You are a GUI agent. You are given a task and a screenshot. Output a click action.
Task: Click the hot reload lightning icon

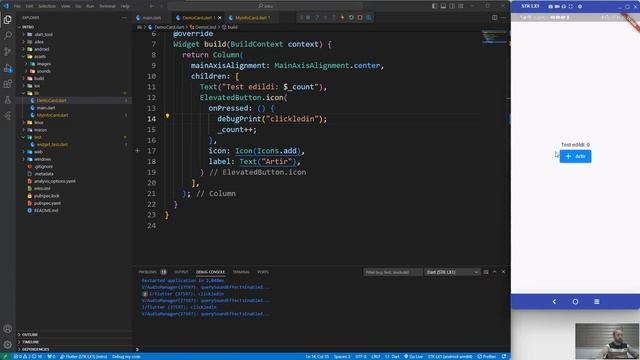pos(342,18)
